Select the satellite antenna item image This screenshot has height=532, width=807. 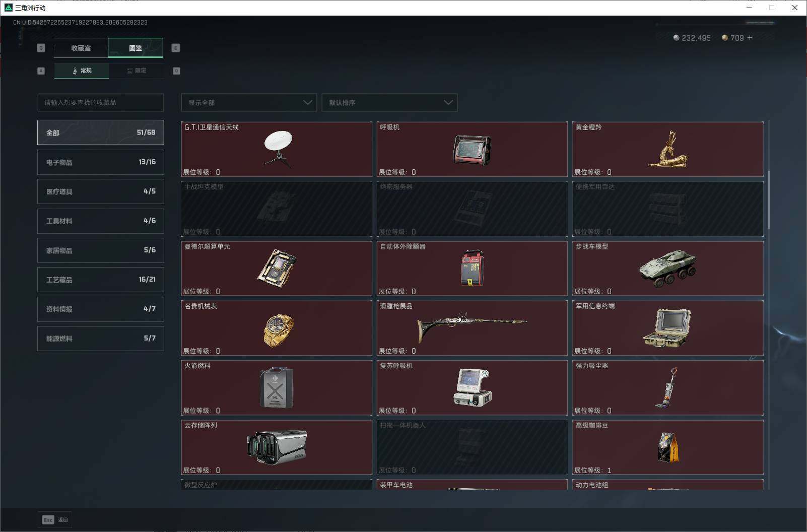pyautogui.click(x=278, y=149)
